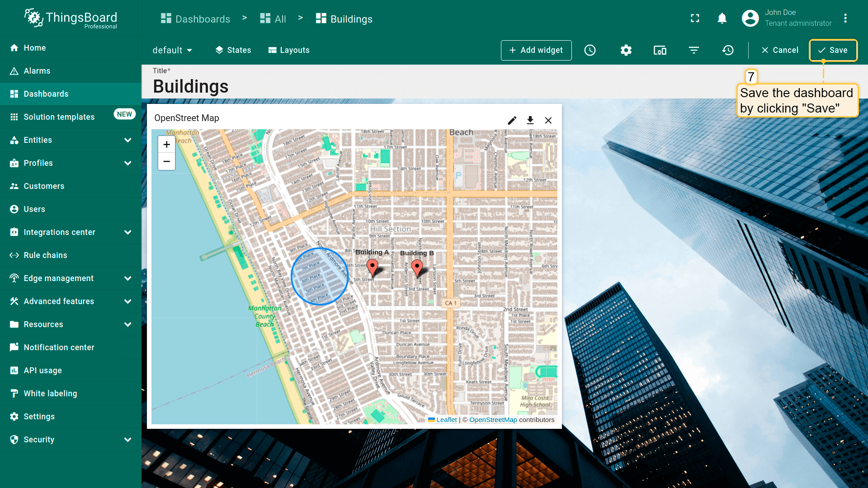Open Rule chains in sidebar
868x488 pixels.
[x=45, y=255]
